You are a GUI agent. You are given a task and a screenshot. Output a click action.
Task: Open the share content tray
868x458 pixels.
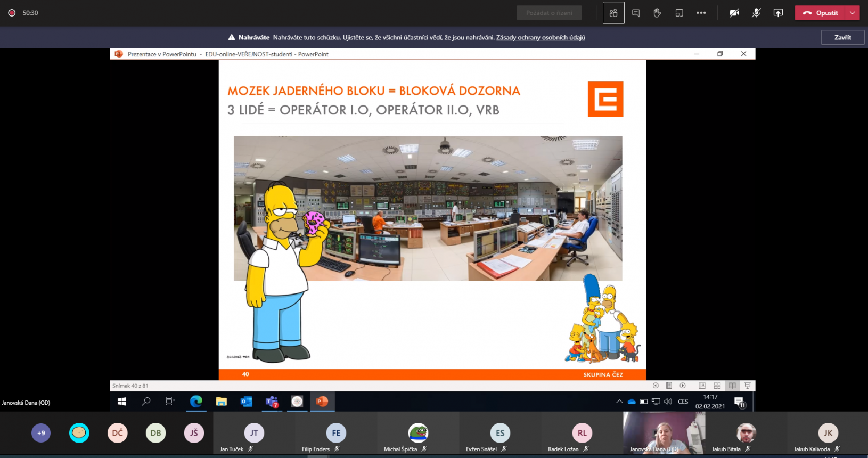pyautogui.click(x=778, y=13)
